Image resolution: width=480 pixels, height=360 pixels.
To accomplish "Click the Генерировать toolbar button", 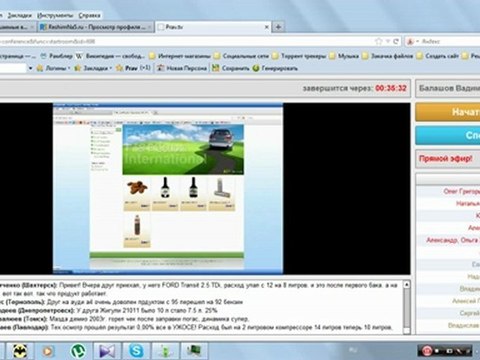I will [275, 68].
